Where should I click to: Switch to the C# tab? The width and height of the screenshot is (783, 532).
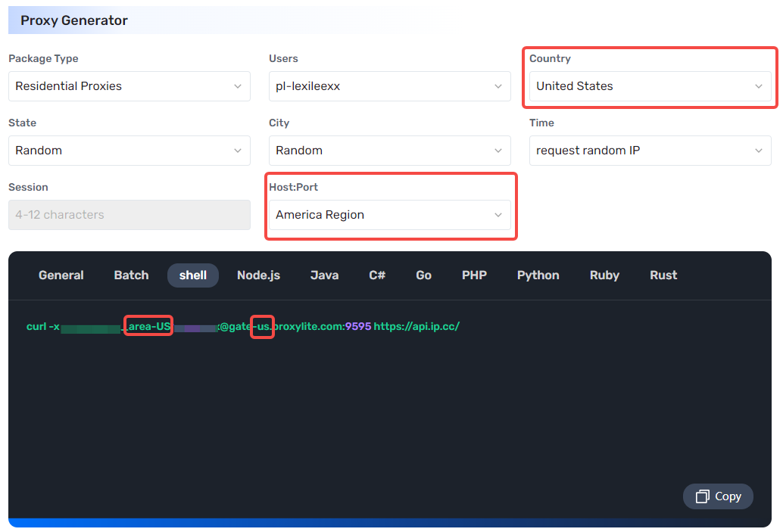pyautogui.click(x=377, y=275)
